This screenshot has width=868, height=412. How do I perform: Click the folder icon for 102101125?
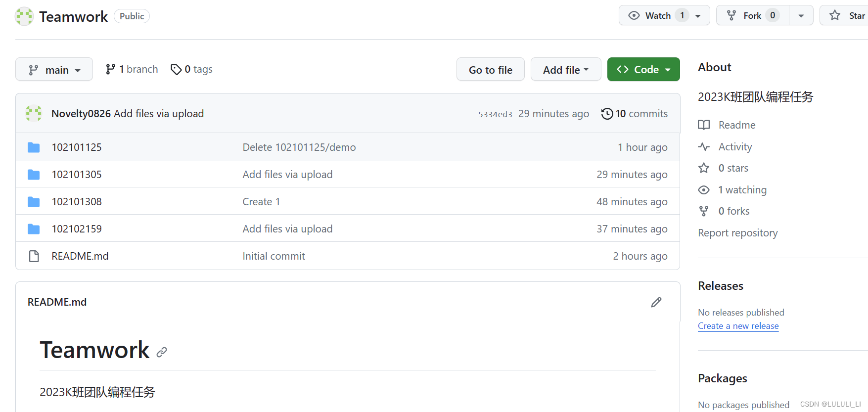click(34, 147)
